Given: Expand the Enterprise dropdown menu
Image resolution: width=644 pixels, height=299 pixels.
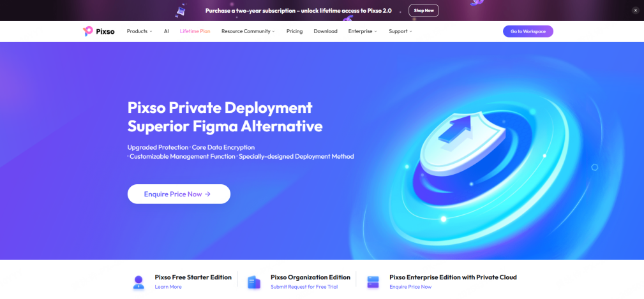Looking at the screenshot, I should click(363, 31).
